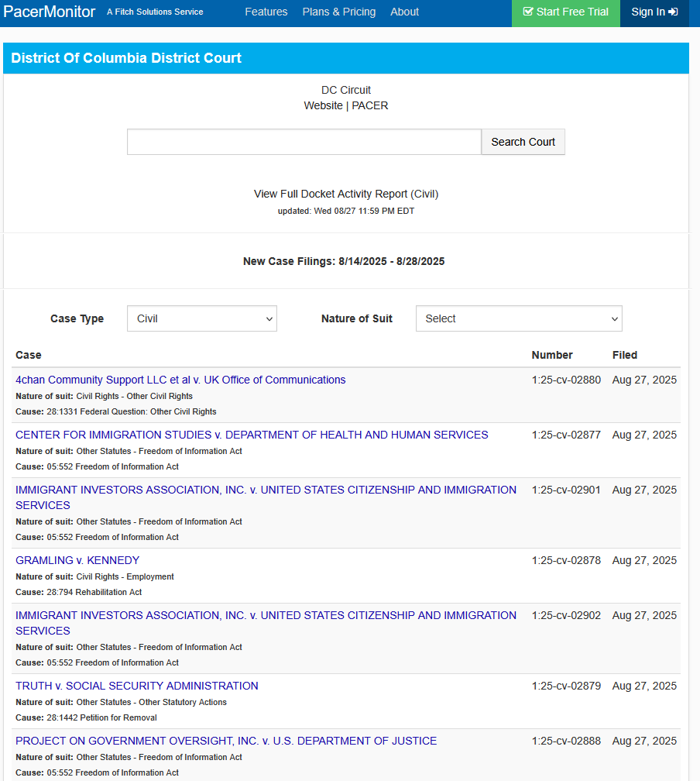Click the Number column header
Viewport: 700px width, 781px height.
point(552,355)
